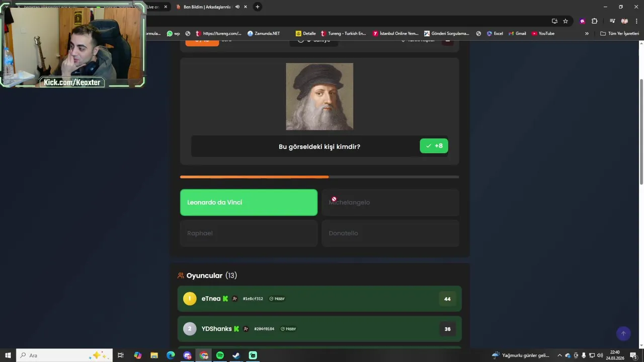Open Microsoft Edge from taskbar
Screen dimensions: 644x362
171,355
